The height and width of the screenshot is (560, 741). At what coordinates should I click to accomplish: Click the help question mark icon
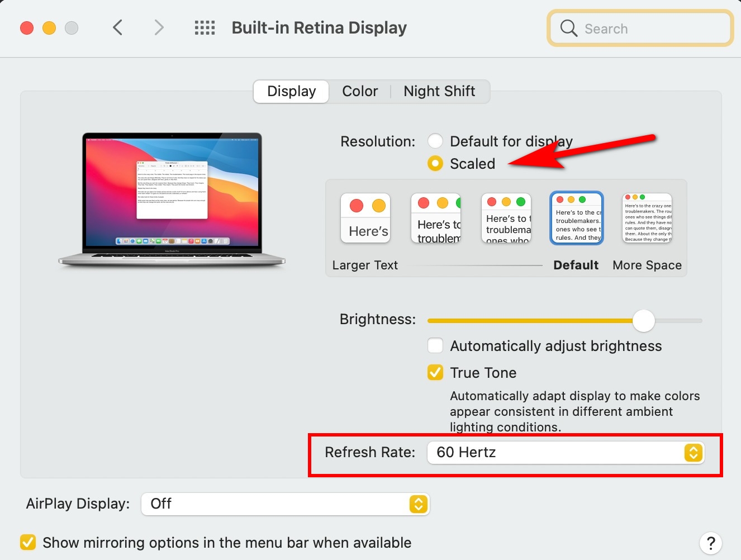[711, 543]
